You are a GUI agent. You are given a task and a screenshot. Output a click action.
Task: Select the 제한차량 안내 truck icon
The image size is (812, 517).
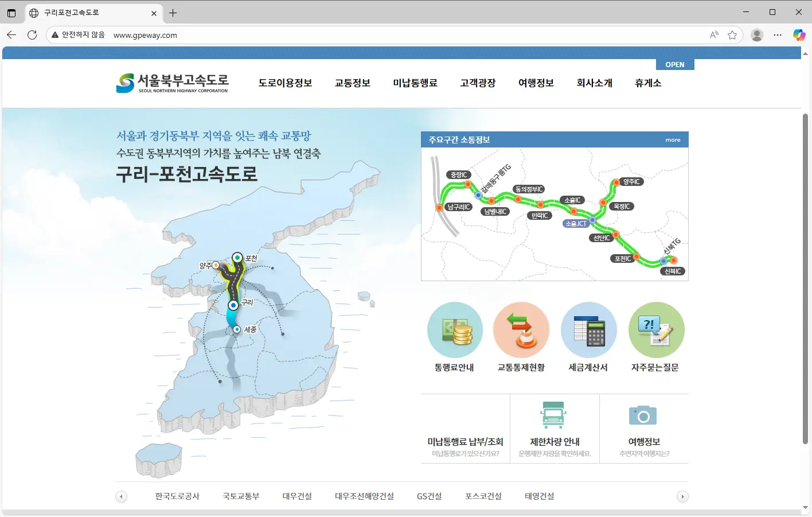(552, 414)
